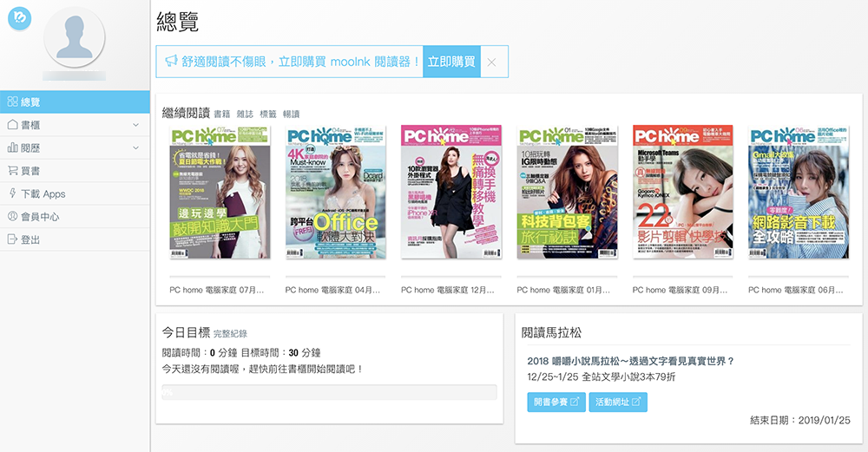Click the 結束日期：2019/01/25 text
Viewport: 868px width, 452px height.
[x=800, y=421]
